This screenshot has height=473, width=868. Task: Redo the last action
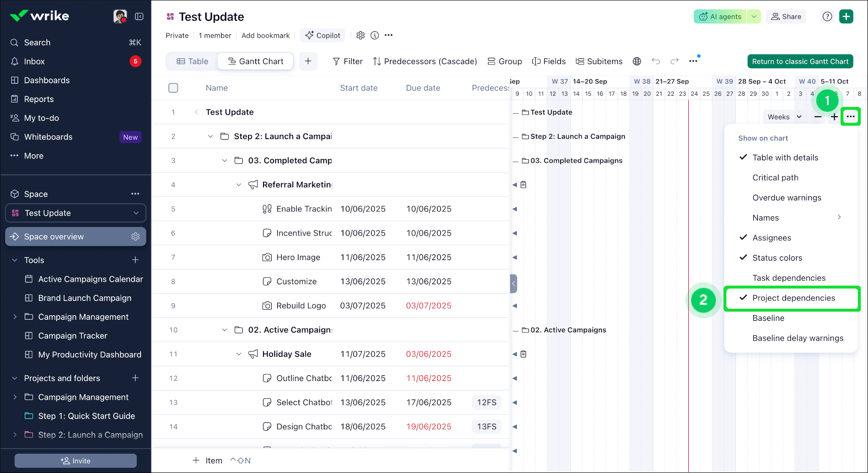point(674,61)
